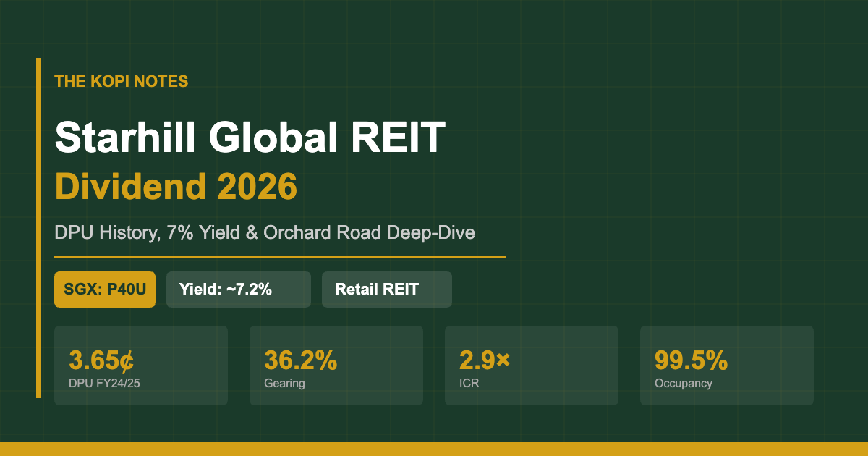Click the 3.65¢ DPU value

pyautogui.click(x=101, y=360)
